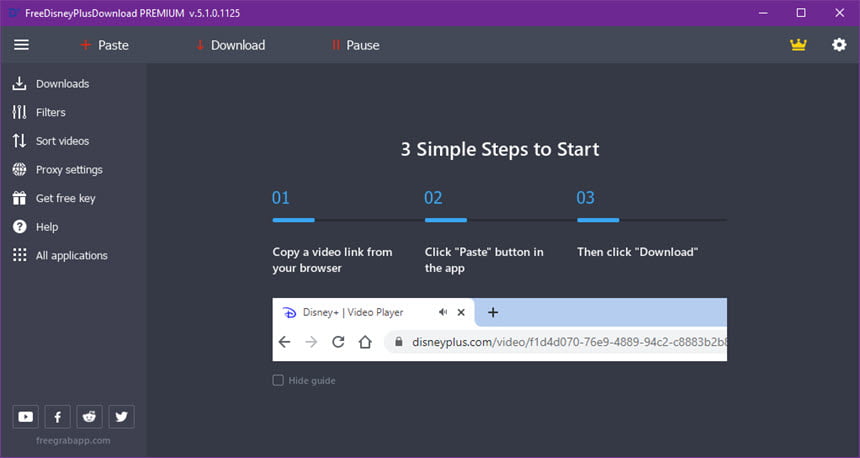Image resolution: width=860 pixels, height=458 pixels.
Task: Open Proxy settings in sidebar
Action: [57, 169]
